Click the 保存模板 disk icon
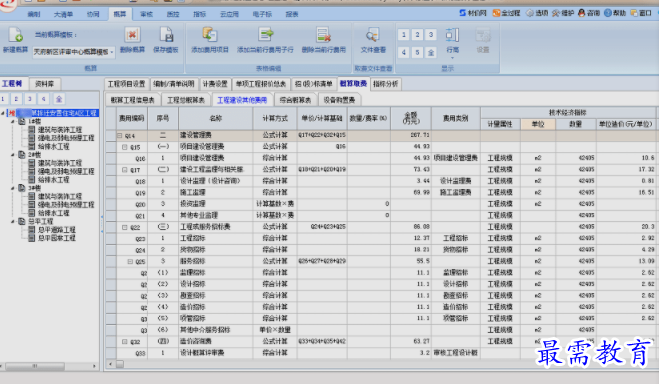Viewport: 659px width, 384px height. click(166, 34)
